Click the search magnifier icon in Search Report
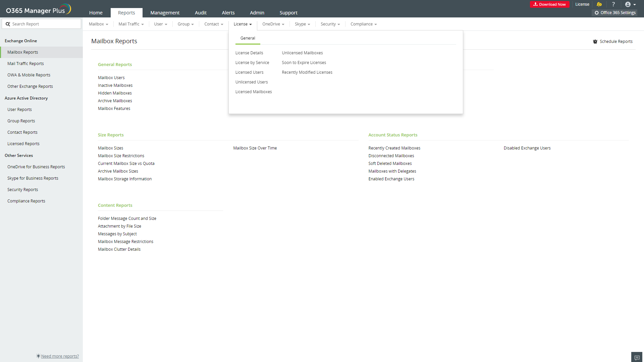 (8, 24)
